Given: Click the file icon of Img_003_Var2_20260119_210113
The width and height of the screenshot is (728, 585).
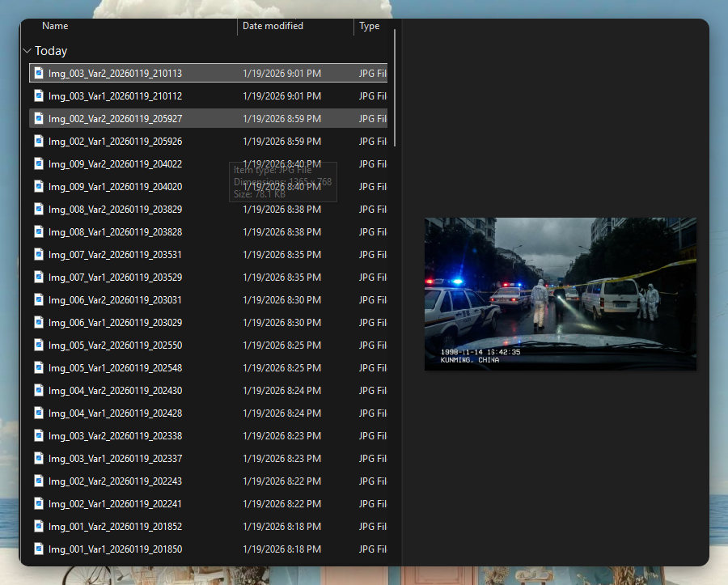Looking at the screenshot, I should (x=38, y=74).
